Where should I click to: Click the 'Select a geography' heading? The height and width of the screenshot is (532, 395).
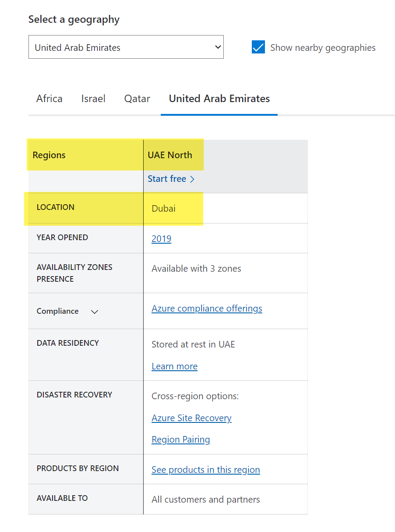point(74,20)
